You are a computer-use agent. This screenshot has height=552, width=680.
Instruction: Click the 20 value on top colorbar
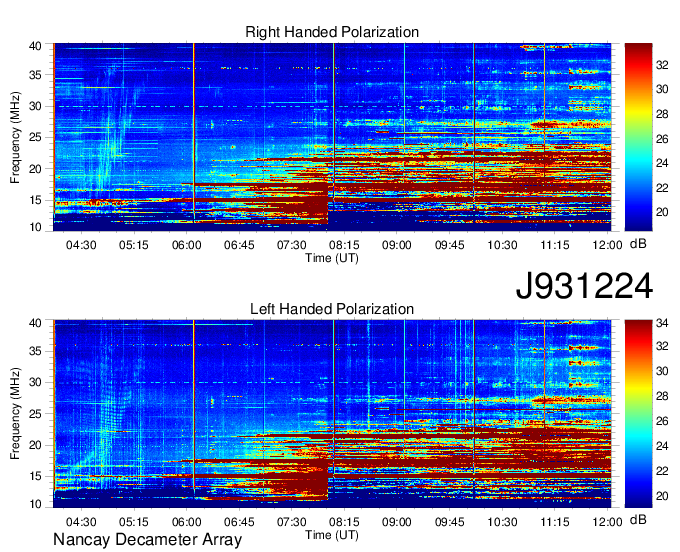pos(662,212)
